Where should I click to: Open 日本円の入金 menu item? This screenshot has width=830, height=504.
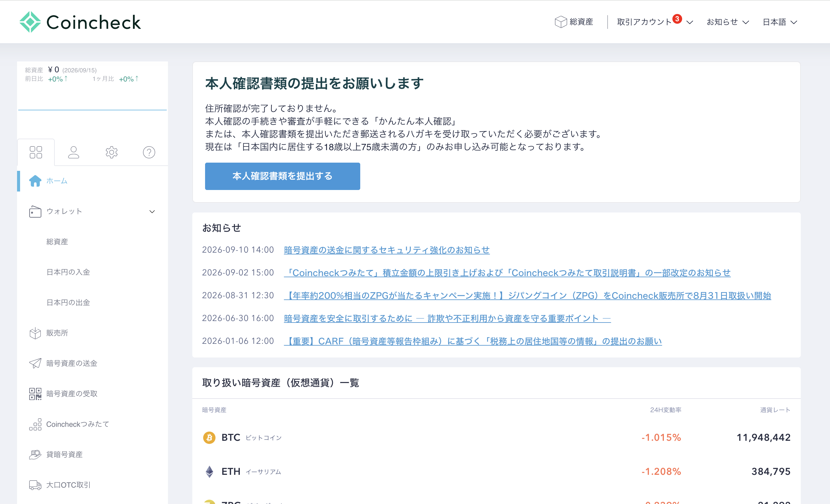pyautogui.click(x=68, y=272)
